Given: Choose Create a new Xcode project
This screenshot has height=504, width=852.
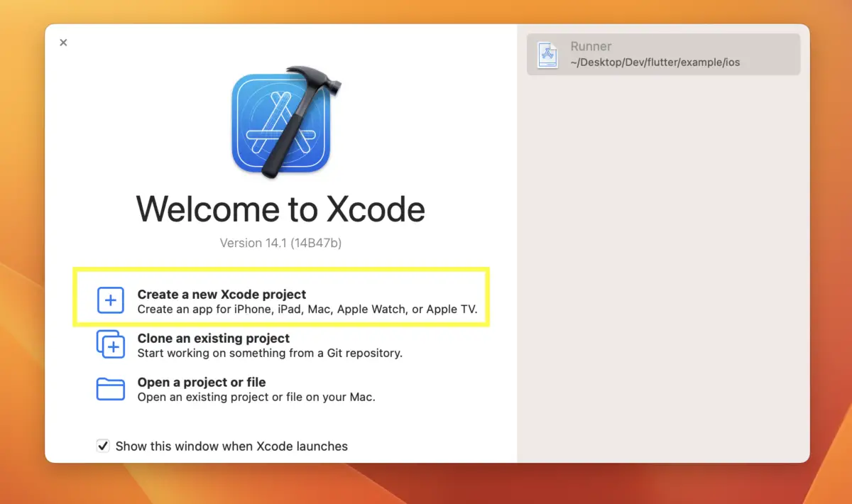Looking at the screenshot, I should pyautogui.click(x=281, y=297).
